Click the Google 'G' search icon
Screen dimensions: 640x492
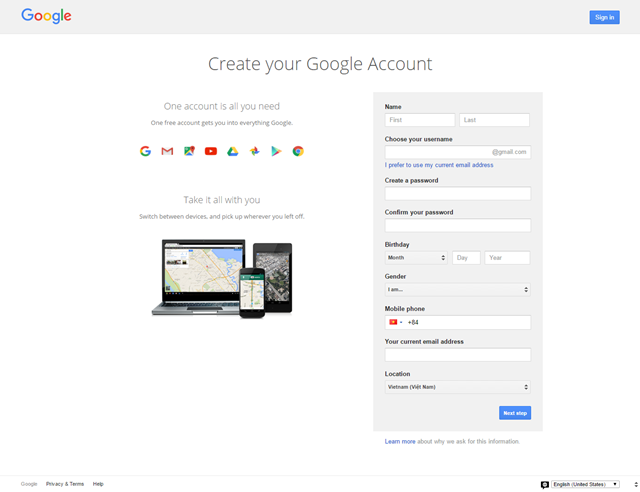(x=145, y=151)
